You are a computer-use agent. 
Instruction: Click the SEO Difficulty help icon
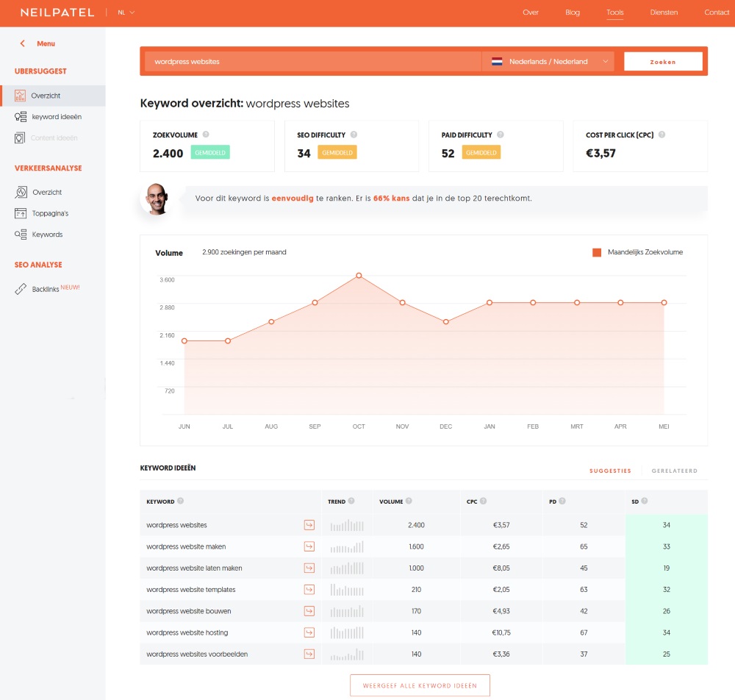pos(354,135)
